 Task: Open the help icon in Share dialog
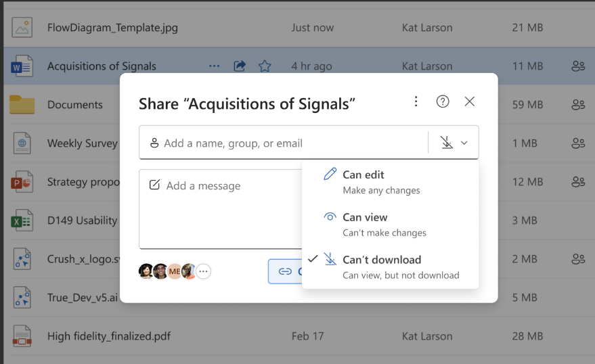[x=443, y=101]
